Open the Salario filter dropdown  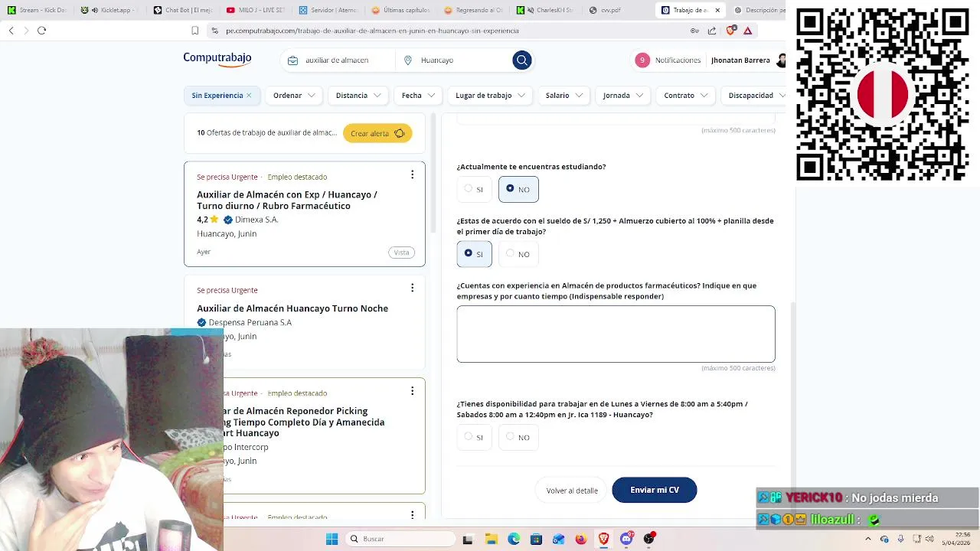(563, 96)
